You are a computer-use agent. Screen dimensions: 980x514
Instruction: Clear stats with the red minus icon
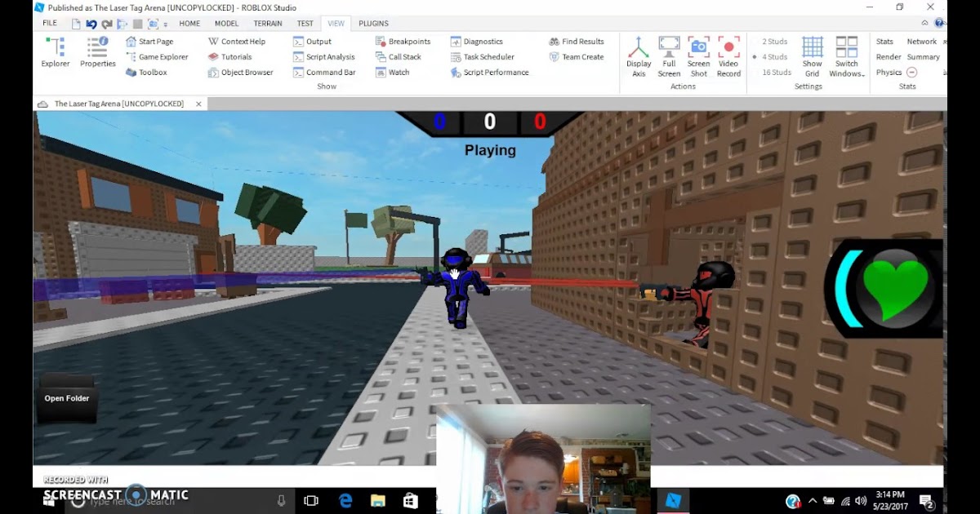coord(911,73)
